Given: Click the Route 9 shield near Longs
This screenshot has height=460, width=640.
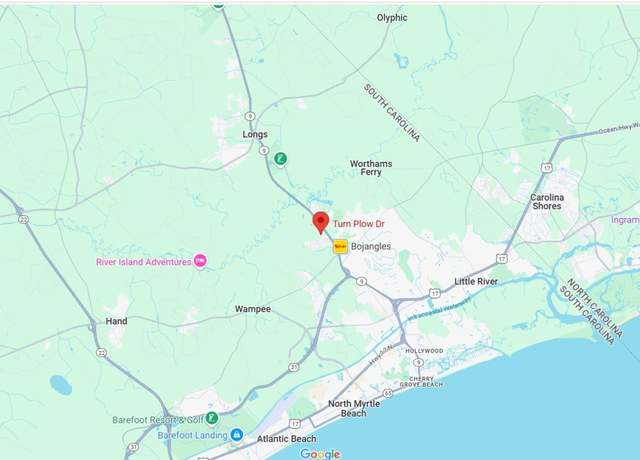Looking at the screenshot, I should [264, 151].
